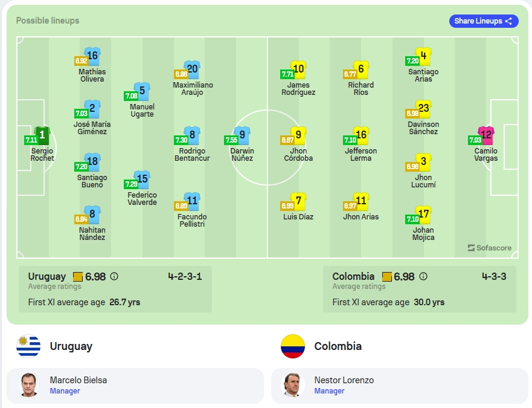Click the Share Lineups button

(x=484, y=21)
